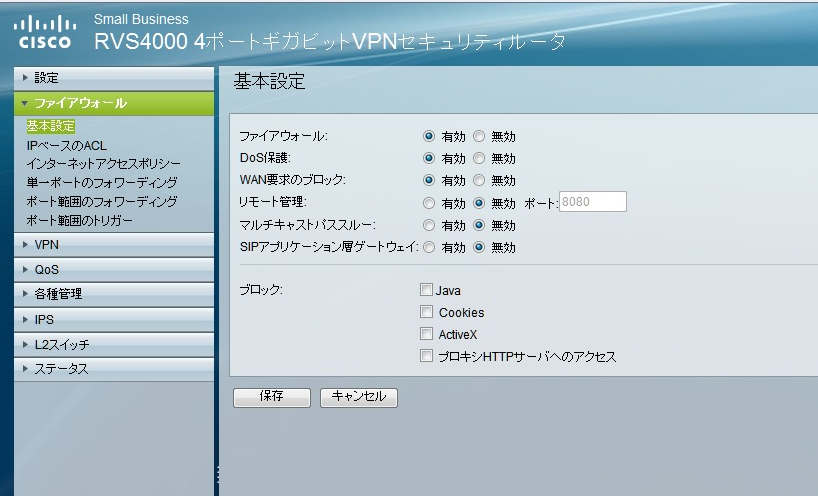
Task: Expand the L2スイッチ section
Action: 114,344
